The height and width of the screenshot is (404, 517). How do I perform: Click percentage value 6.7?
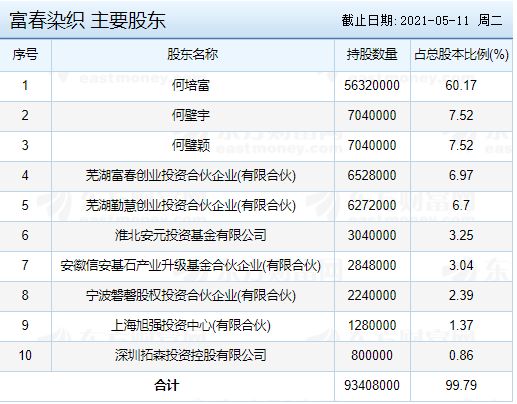[461, 205]
